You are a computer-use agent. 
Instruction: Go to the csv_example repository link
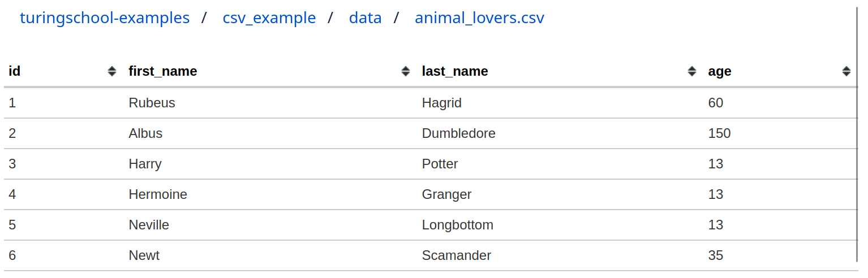[x=269, y=18]
